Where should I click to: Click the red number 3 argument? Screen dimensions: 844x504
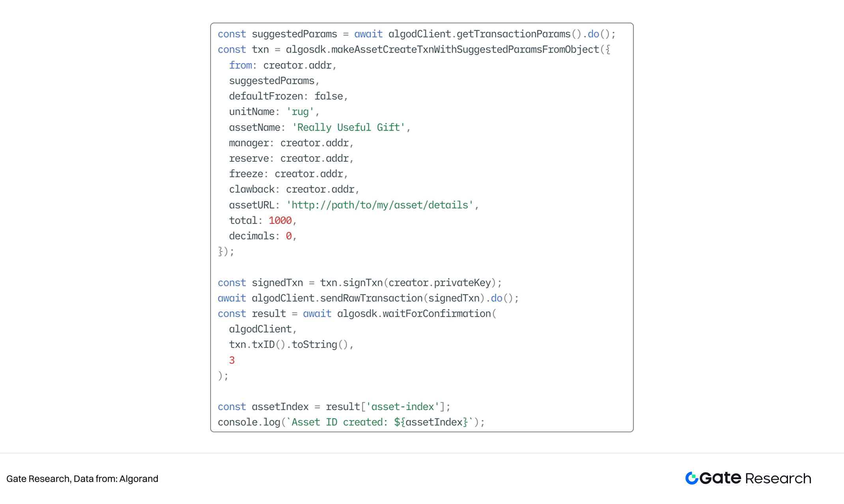coord(232,360)
